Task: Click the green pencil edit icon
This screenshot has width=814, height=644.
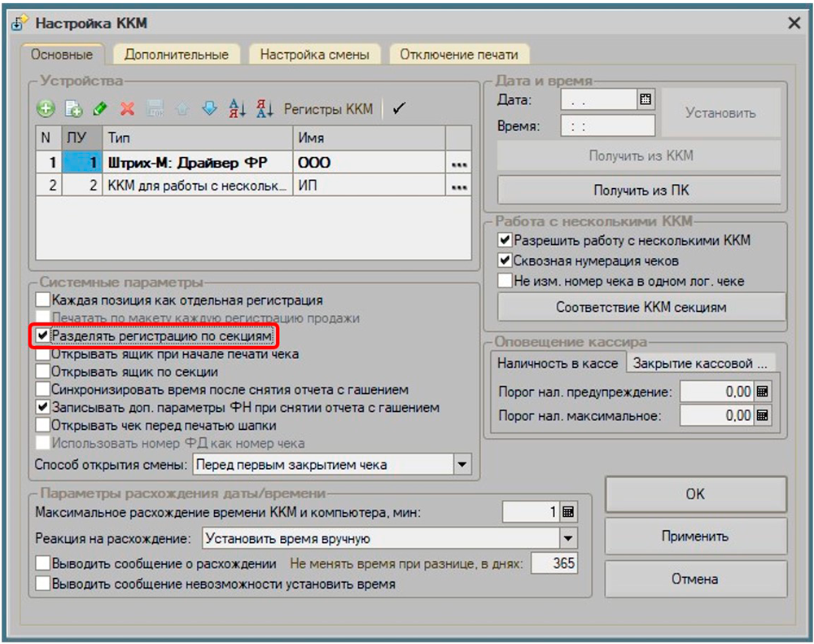Action: [x=100, y=108]
